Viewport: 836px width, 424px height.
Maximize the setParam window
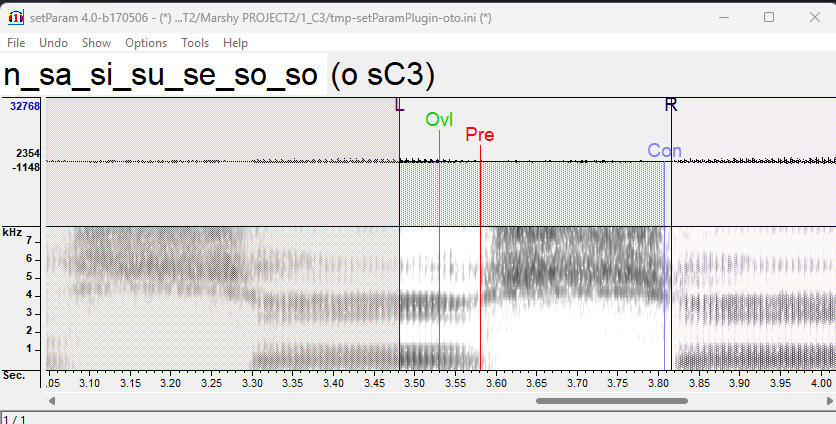click(x=769, y=17)
